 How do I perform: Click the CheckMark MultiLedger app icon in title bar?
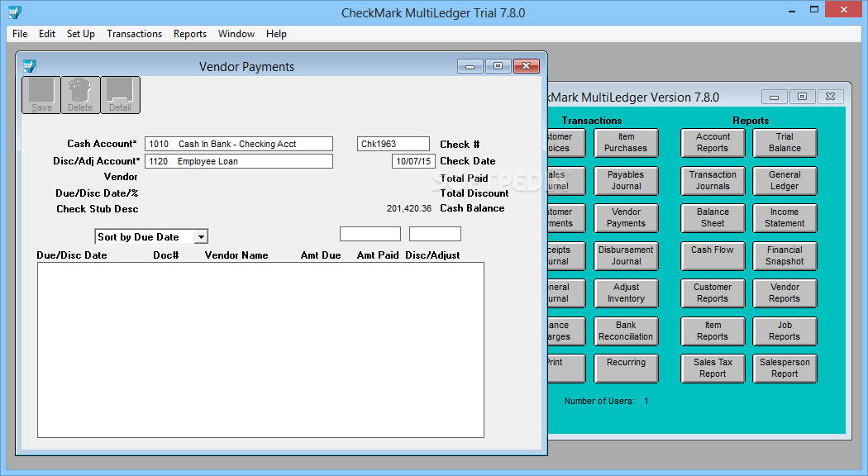tap(15, 12)
